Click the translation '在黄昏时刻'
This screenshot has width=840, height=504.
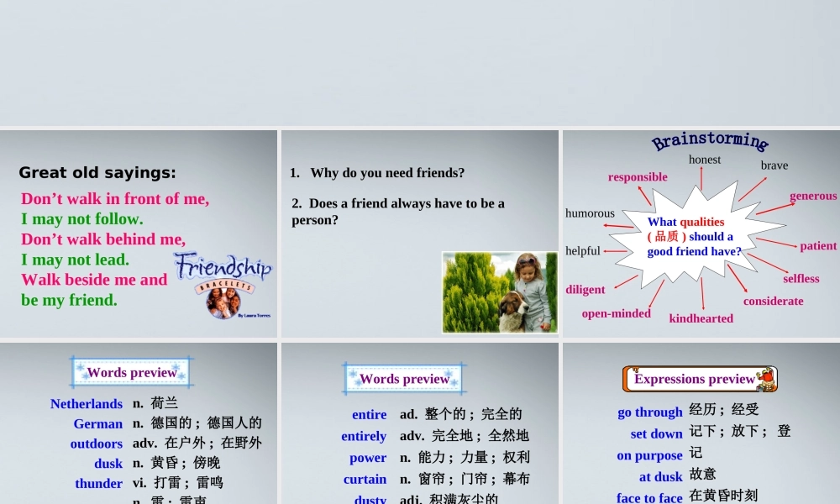(723, 496)
